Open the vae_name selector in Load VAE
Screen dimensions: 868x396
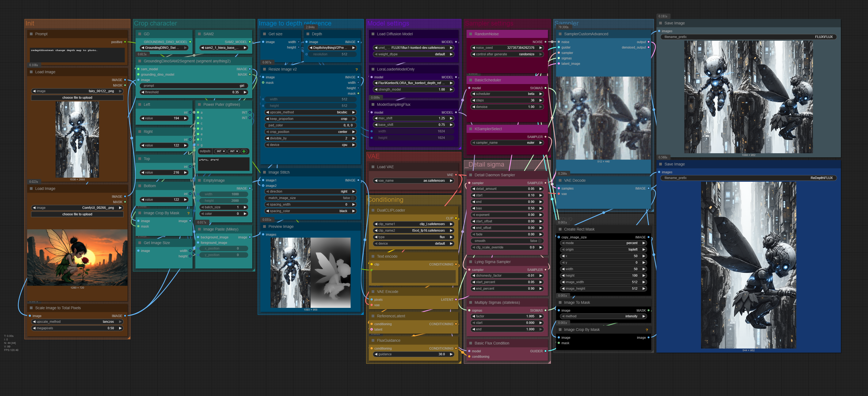[413, 181]
